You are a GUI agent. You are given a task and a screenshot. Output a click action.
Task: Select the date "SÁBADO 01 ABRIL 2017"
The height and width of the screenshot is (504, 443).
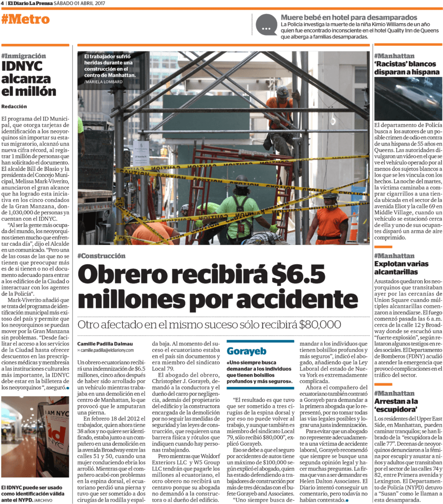79,3
